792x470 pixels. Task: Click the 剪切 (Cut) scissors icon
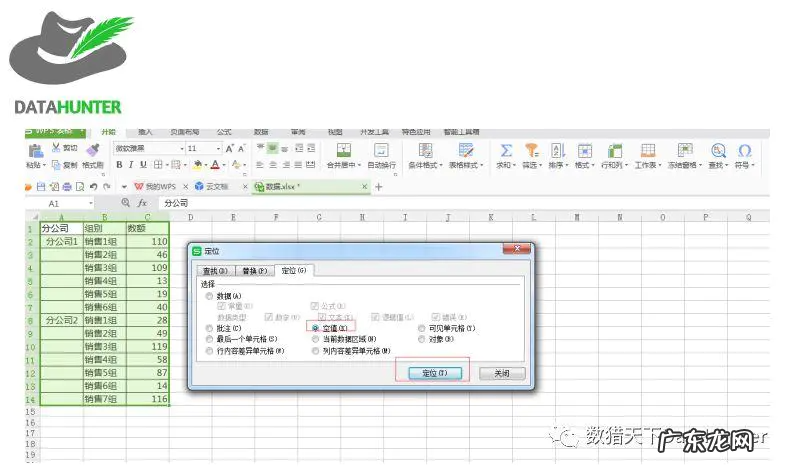click(56, 147)
